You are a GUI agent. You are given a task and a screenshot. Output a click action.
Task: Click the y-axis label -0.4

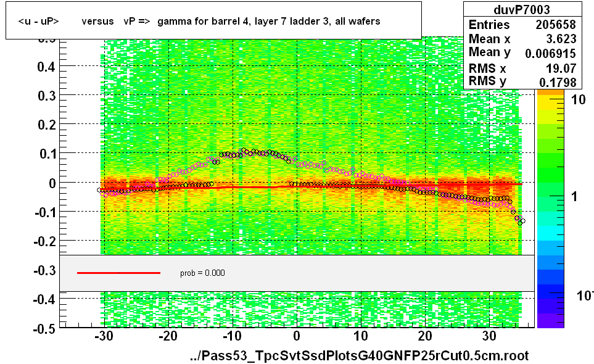click(x=45, y=300)
